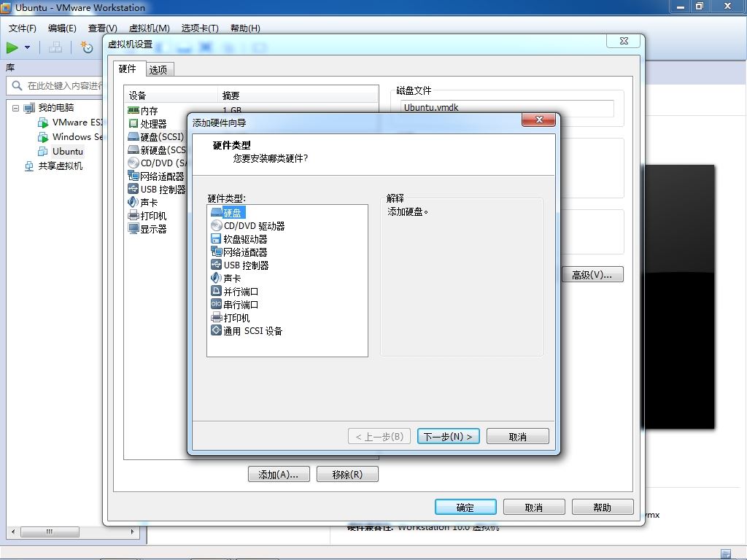The height and width of the screenshot is (560, 747).
Task: Click the green power-on play icon
Action: 12,47
